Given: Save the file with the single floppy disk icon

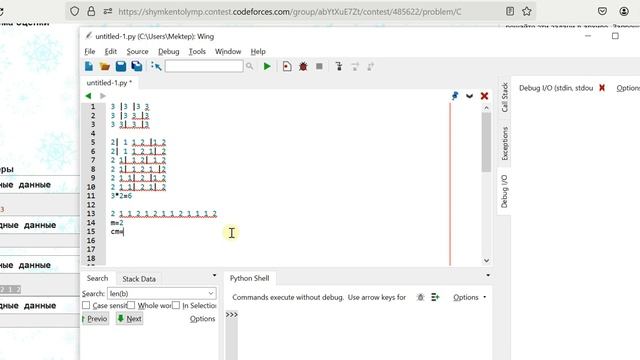Looking at the screenshot, I should (120, 66).
